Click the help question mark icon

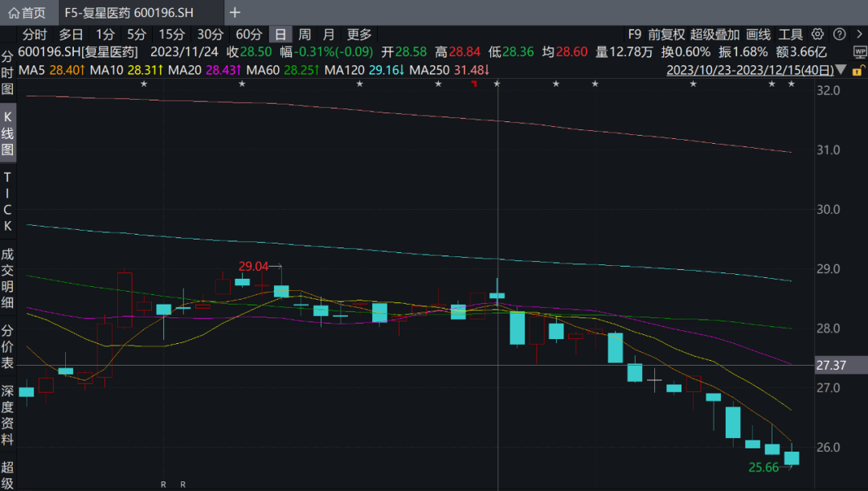(839, 35)
